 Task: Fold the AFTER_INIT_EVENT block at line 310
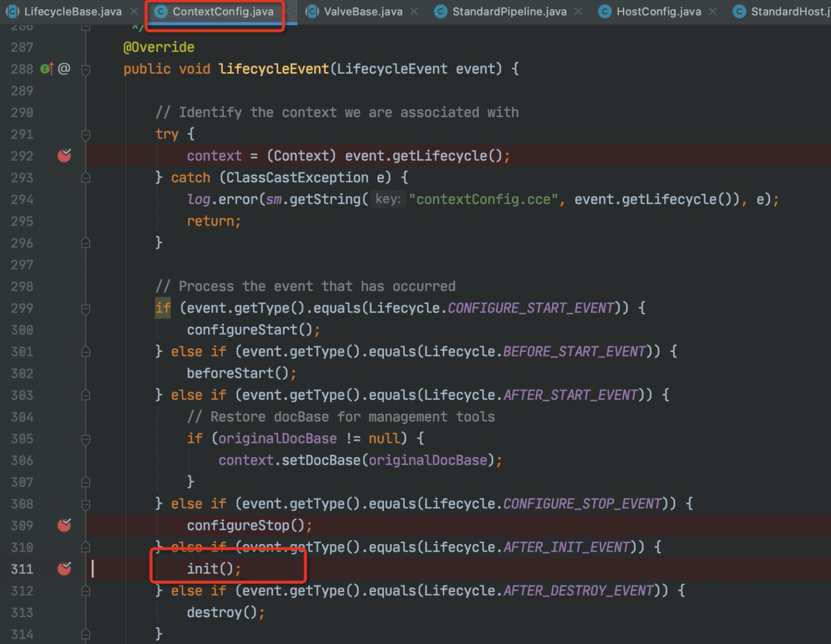(86, 547)
